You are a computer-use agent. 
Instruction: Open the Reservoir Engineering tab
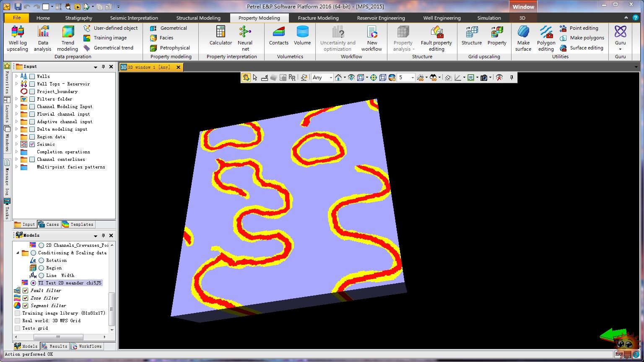pos(381,18)
